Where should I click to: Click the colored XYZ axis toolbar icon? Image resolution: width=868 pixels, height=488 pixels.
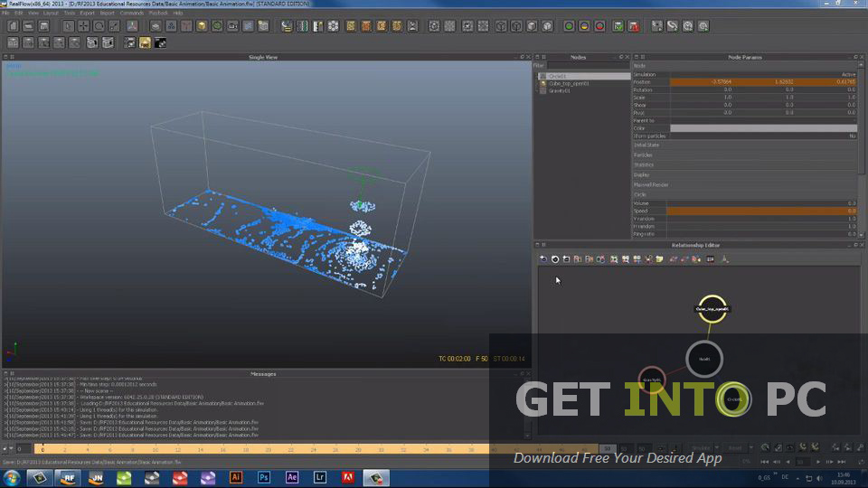point(132,26)
